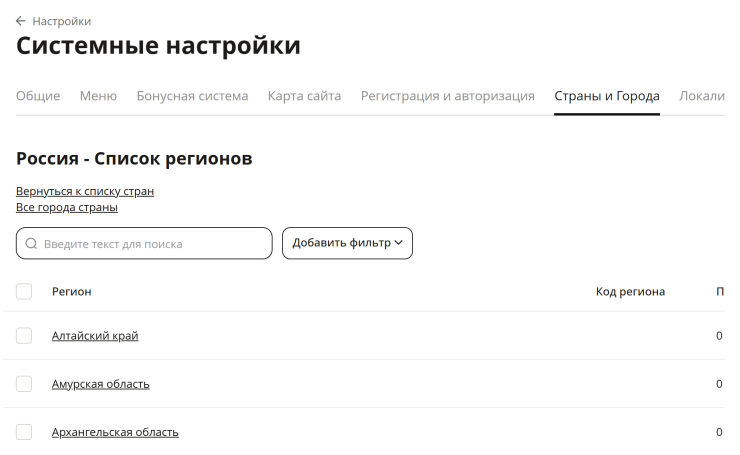Screen dimensions: 740x455
Task: Check the Алтайский край row checkbox
Action: coord(24,336)
